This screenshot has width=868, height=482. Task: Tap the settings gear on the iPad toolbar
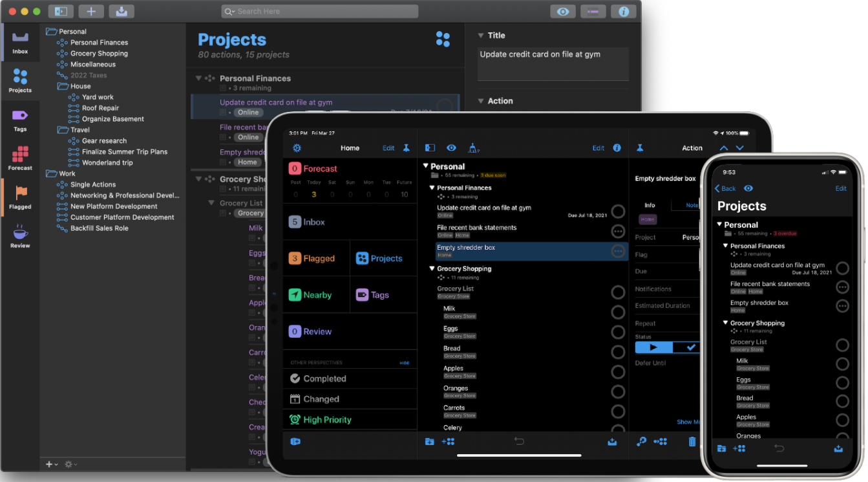point(297,148)
